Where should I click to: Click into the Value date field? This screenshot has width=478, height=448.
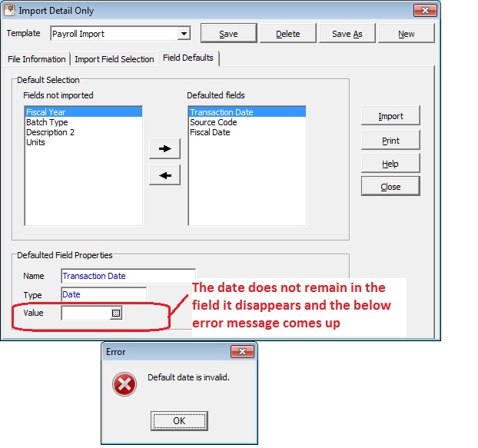click(86, 314)
